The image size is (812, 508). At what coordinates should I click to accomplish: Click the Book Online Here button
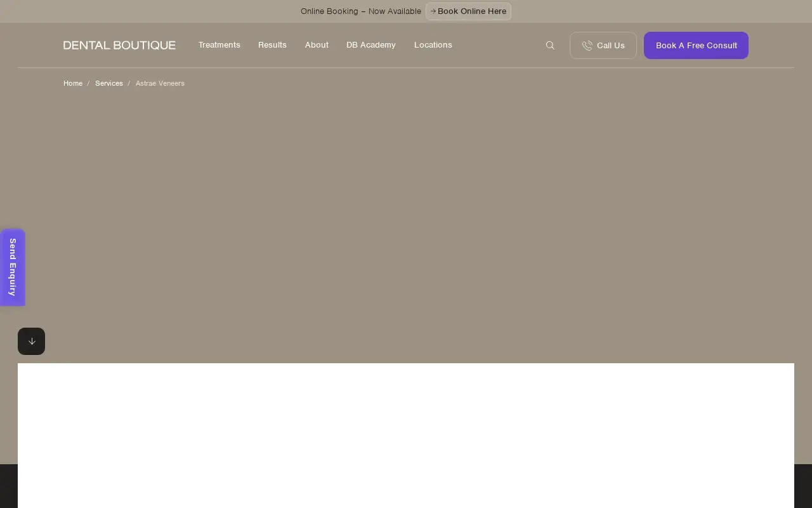(x=468, y=11)
